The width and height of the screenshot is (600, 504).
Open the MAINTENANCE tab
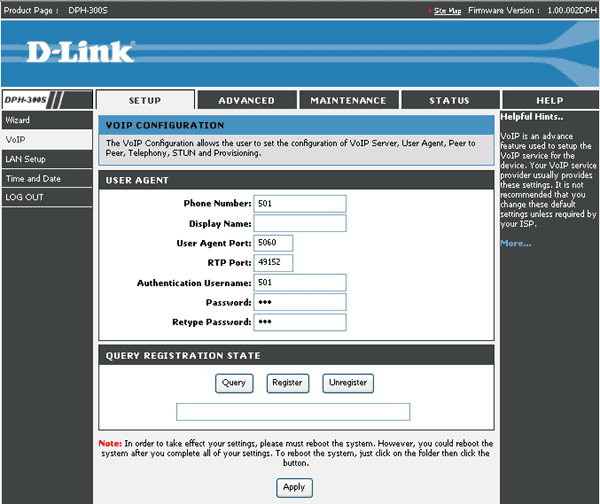[349, 100]
